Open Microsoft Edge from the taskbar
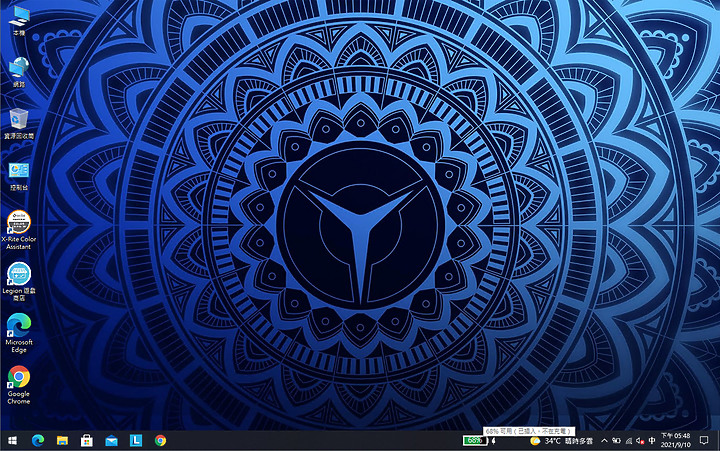Viewport: 720px width, 451px height. (38, 441)
